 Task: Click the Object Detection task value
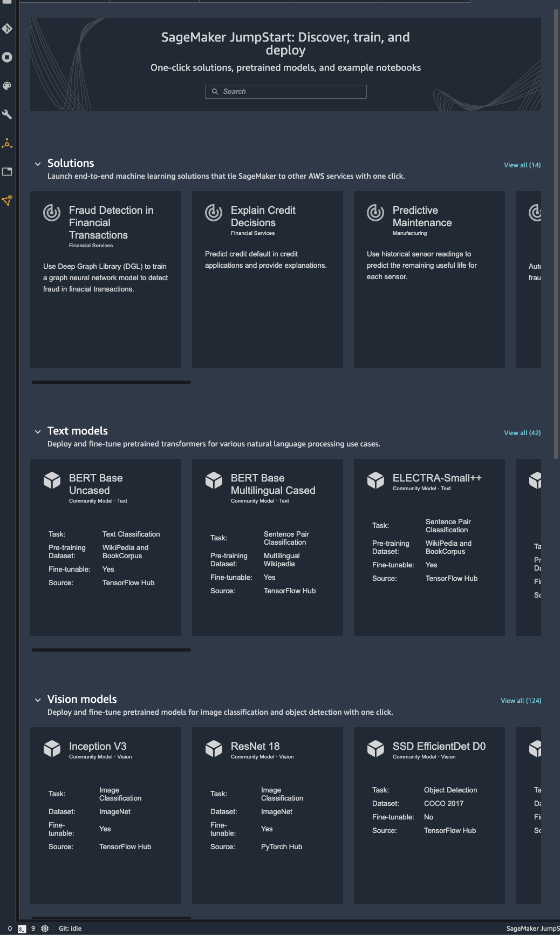(x=450, y=790)
